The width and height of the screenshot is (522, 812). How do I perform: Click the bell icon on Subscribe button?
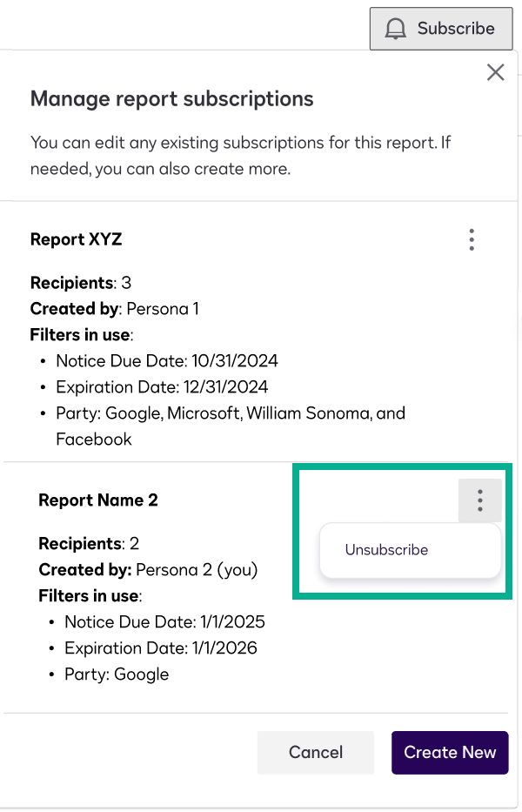397,29
